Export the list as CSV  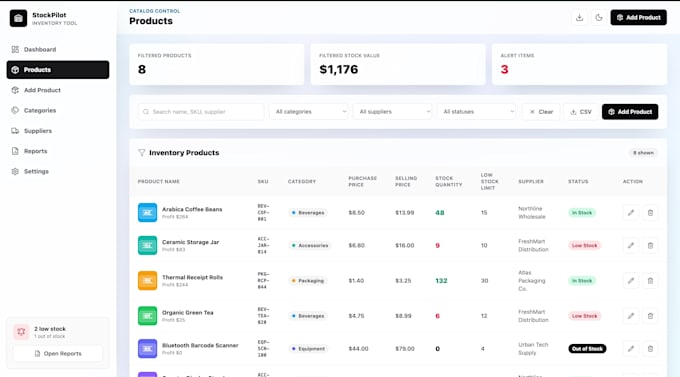click(x=581, y=112)
